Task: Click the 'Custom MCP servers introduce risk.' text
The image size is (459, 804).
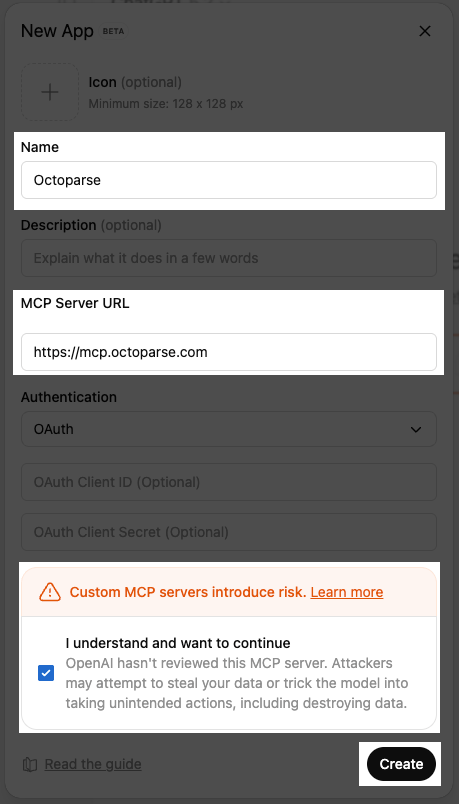Action: click(188, 592)
